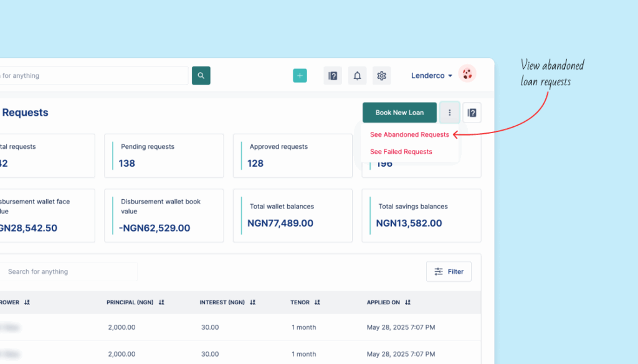Sort table by Tenor column
The width and height of the screenshot is (638, 364).
pos(317,302)
